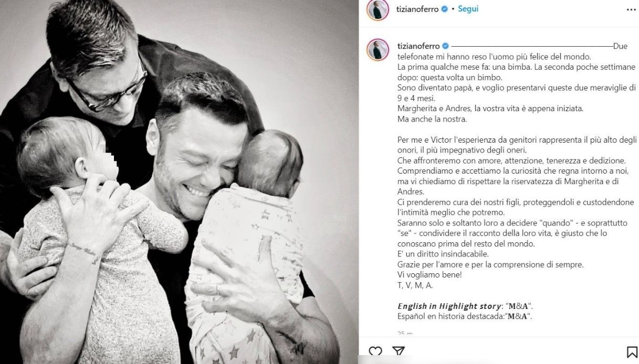Click the caption's profile avatar
Image resolution: width=639 pixels, height=364 pixels.
(378, 49)
